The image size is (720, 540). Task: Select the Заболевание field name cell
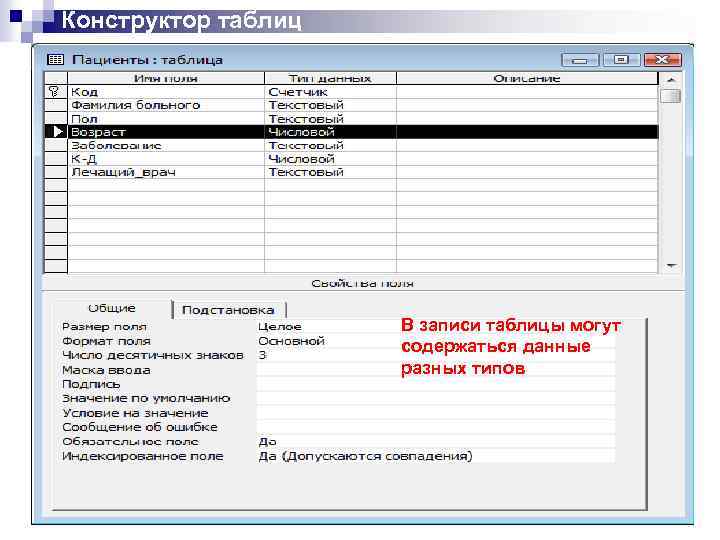click(166, 145)
